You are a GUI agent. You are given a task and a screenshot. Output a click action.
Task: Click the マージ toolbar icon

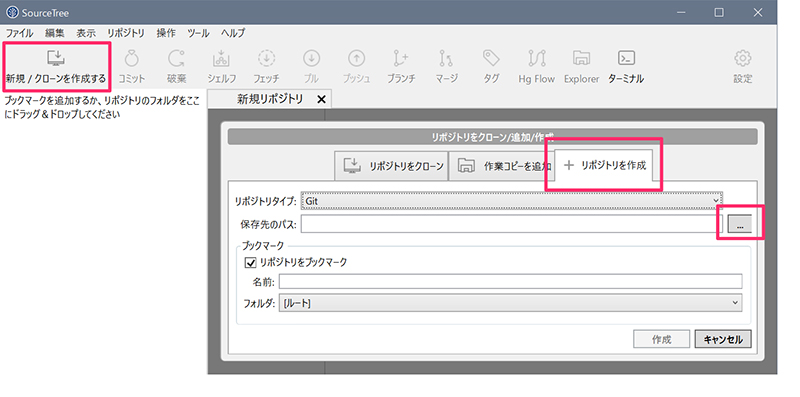coord(446,66)
